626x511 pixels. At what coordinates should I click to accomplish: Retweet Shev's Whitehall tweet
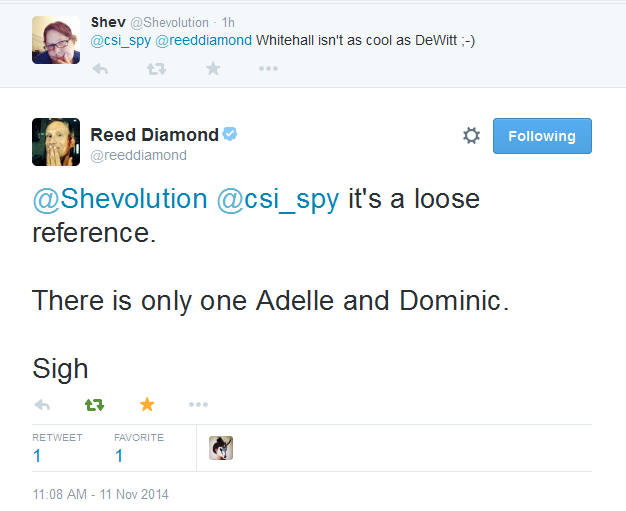(x=156, y=69)
